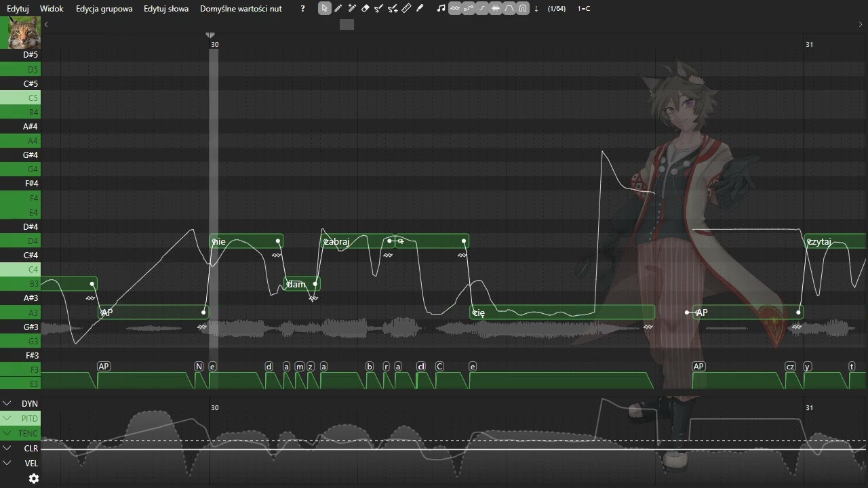
Task: Expand the TENC expression chevron
Action: [x=7, y=433]
